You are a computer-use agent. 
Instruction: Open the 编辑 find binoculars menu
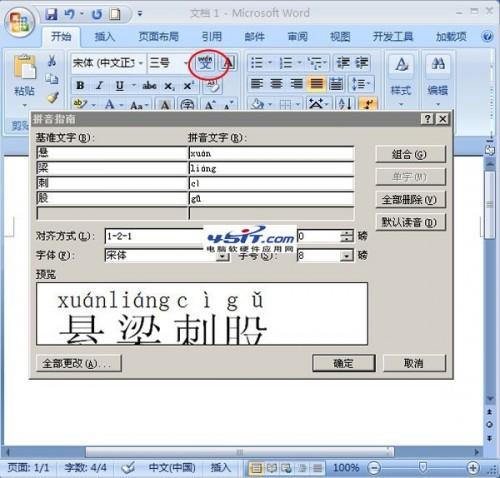(438, 80)
